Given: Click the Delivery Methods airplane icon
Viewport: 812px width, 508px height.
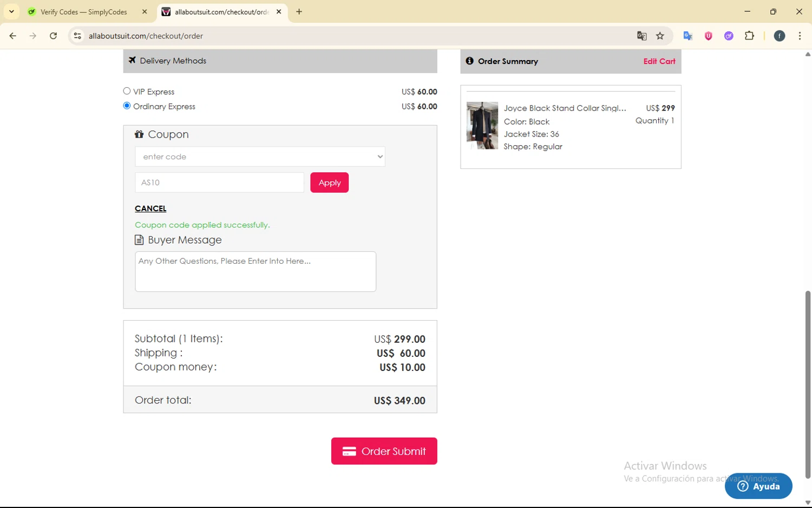Looking at the screenshot, I should (x=132, y=60).
